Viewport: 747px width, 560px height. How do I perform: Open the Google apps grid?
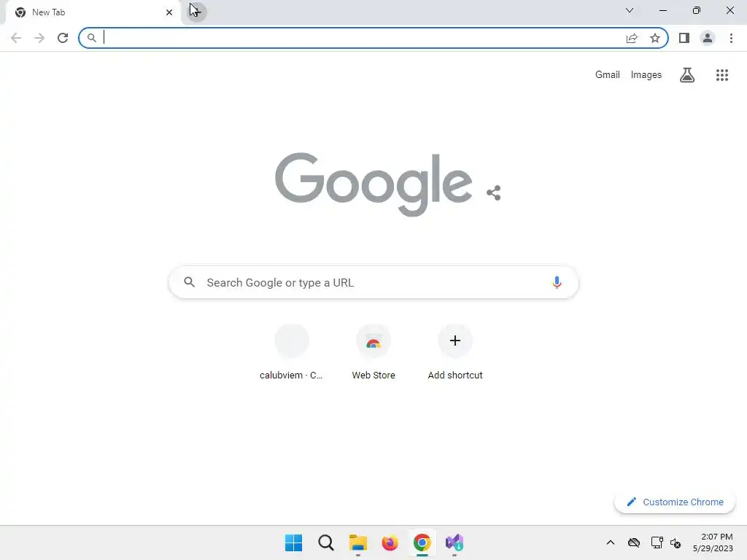coord(721,75)
